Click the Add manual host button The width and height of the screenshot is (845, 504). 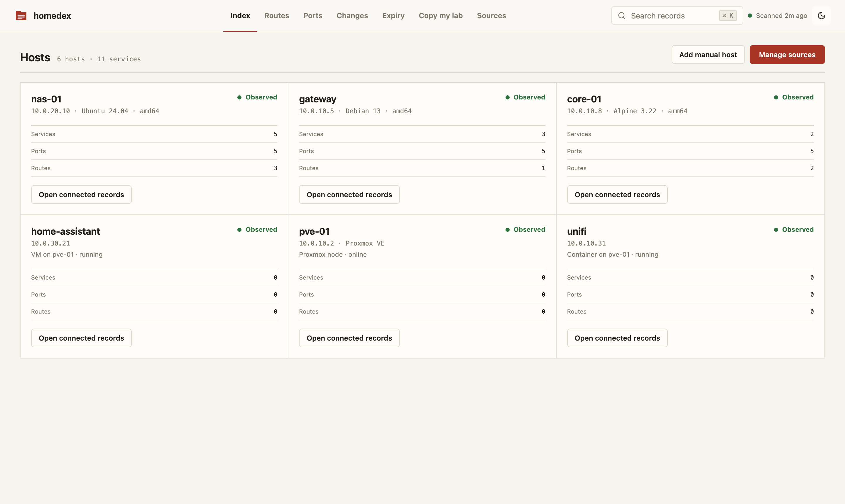click(x=708, y=55)
